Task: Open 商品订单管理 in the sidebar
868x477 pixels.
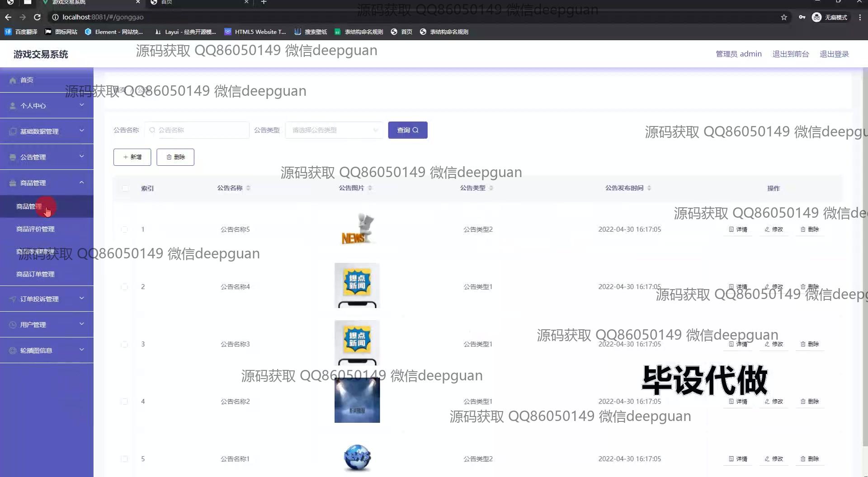Action: click(x=35, y=274)
